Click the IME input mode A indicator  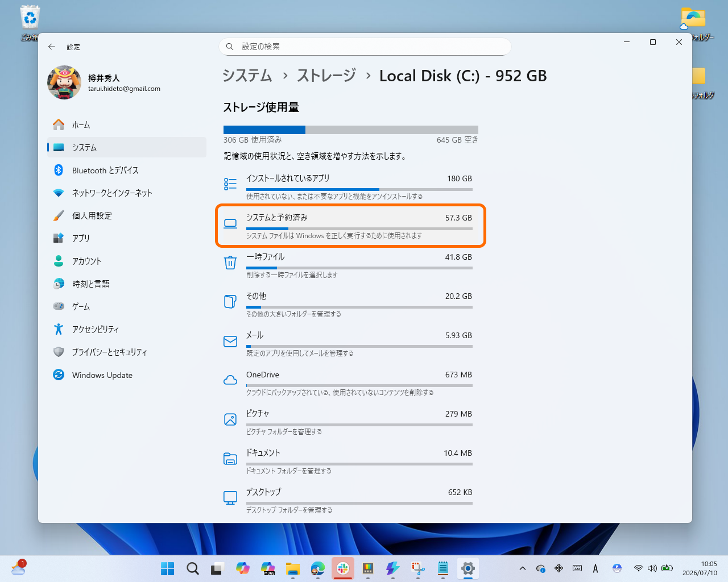click(x=595, y=568)
